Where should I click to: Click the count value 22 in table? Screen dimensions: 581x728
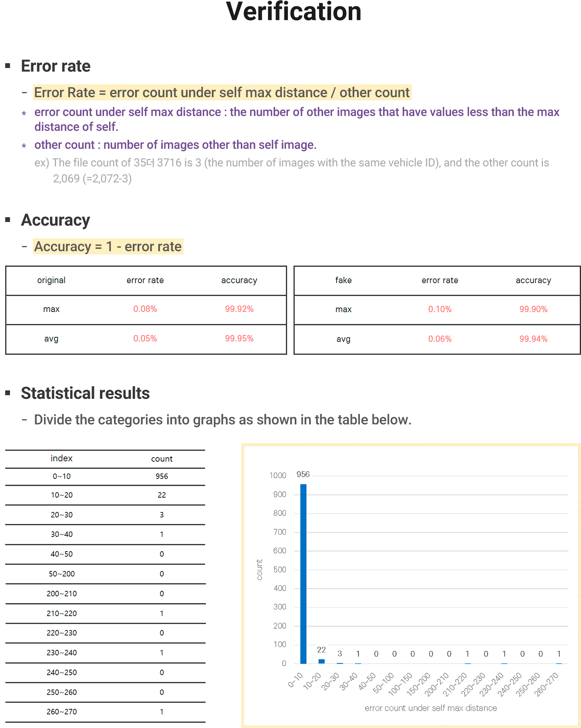[x=162, y=495]
